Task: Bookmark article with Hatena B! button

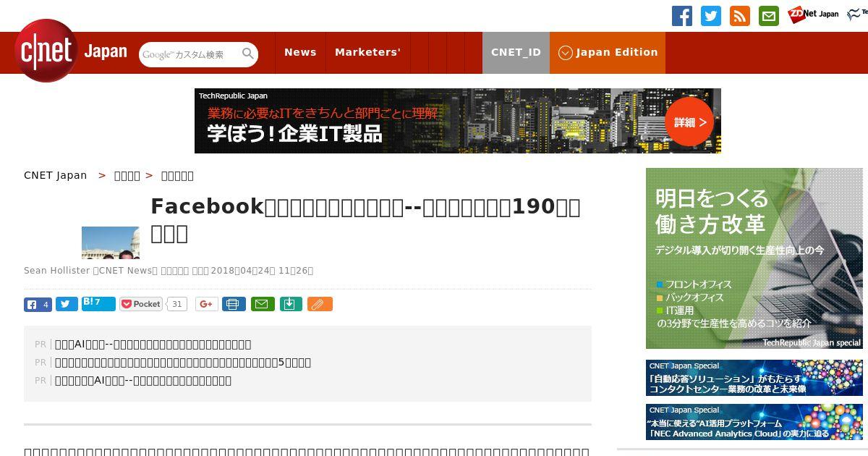Action: coord(98,304)
